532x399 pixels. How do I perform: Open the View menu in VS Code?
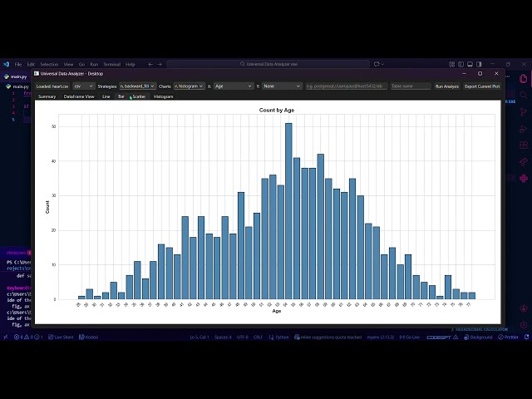coord(68,64)
